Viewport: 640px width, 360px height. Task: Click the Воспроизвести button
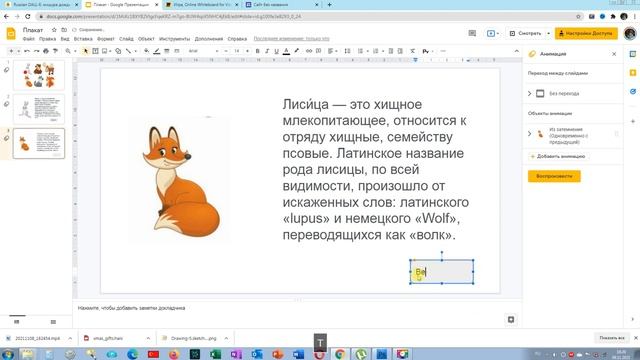tap(554, 176)
